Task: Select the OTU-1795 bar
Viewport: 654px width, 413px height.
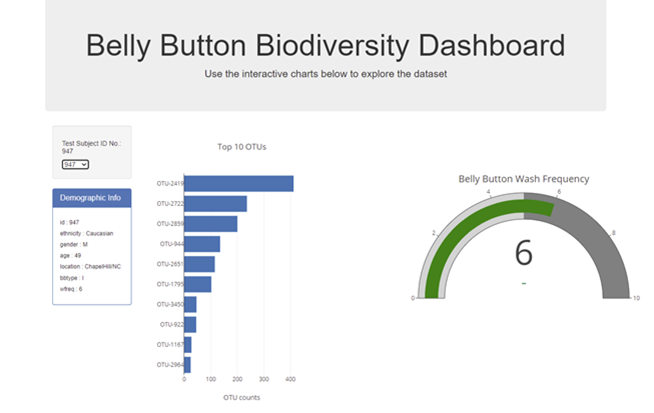Action: tap(197, 284)
